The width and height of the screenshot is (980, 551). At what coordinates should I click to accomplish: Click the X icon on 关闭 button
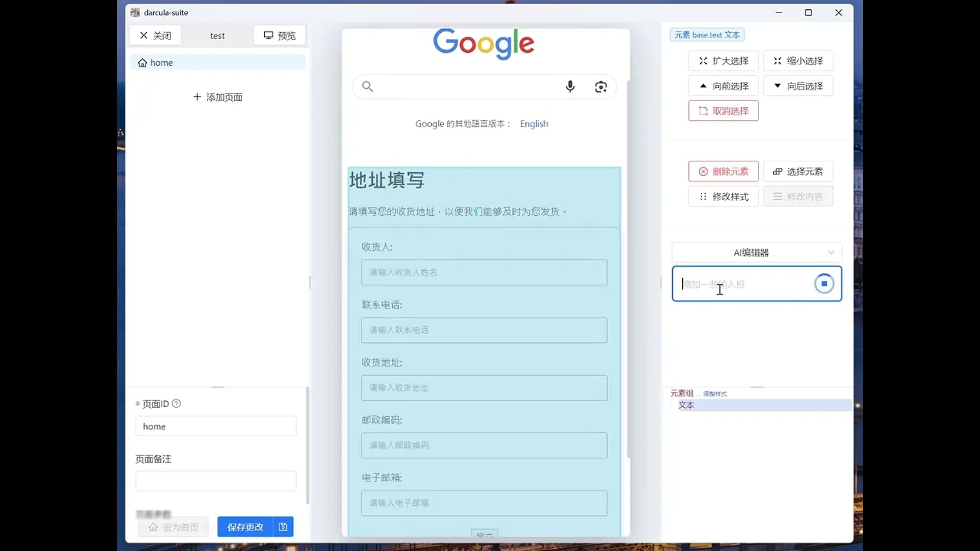pyautogui.click(x=144, y=35)
